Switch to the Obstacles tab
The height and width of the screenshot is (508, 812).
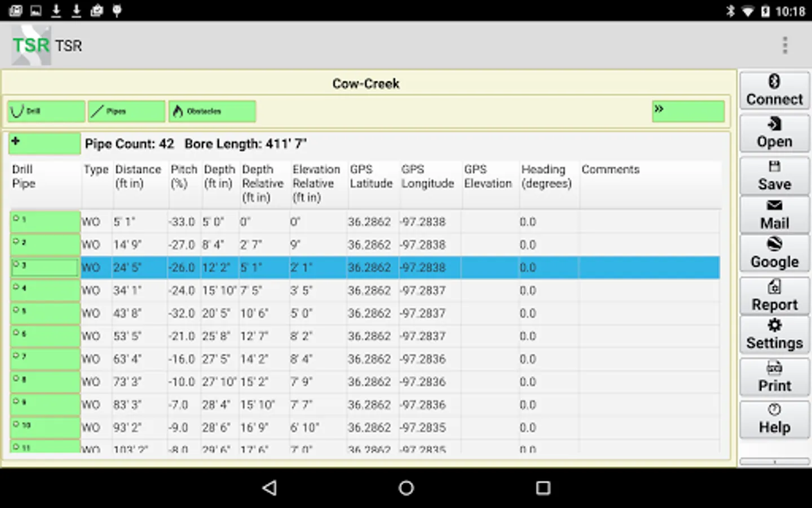[x=212, y=111]
